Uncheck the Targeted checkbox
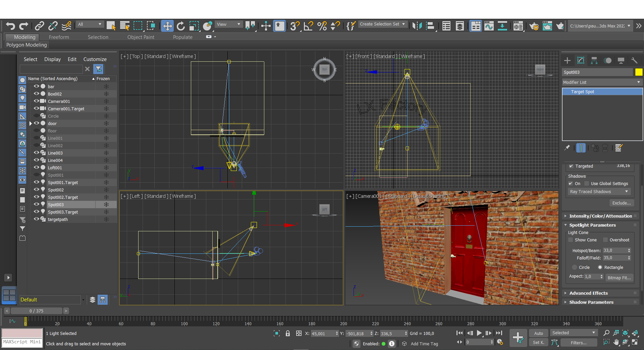 (x=571, y=166)
